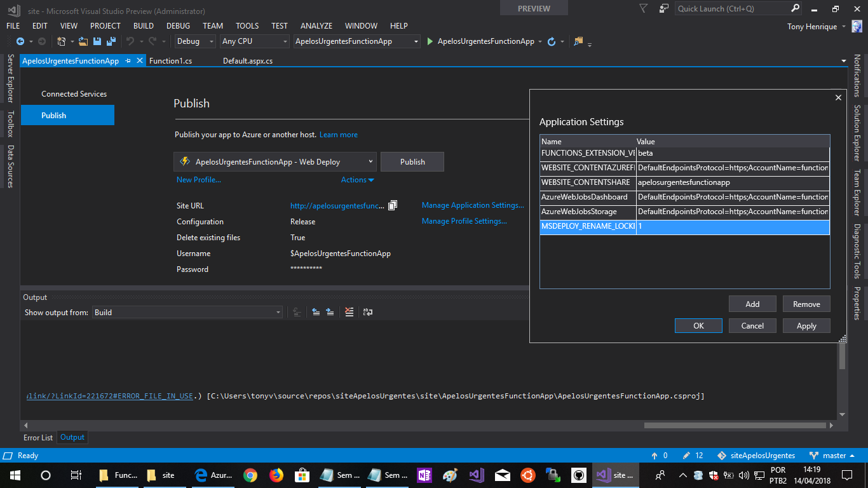The height and width of the screenshot is (488, 868).
Task: Switch to the Function1.cs tab
Action: click(x=170, y=61)
